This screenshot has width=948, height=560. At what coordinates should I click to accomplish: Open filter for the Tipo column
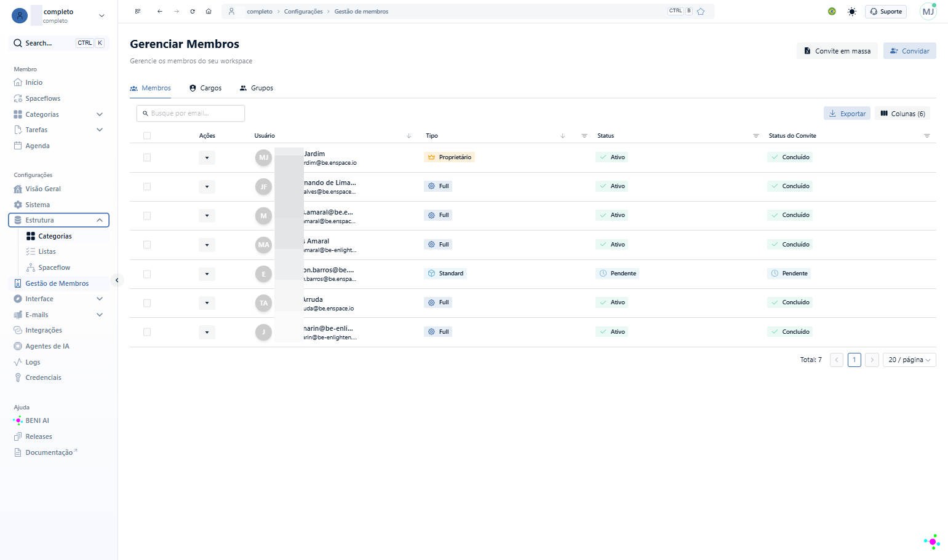click(x=584, y=136)
